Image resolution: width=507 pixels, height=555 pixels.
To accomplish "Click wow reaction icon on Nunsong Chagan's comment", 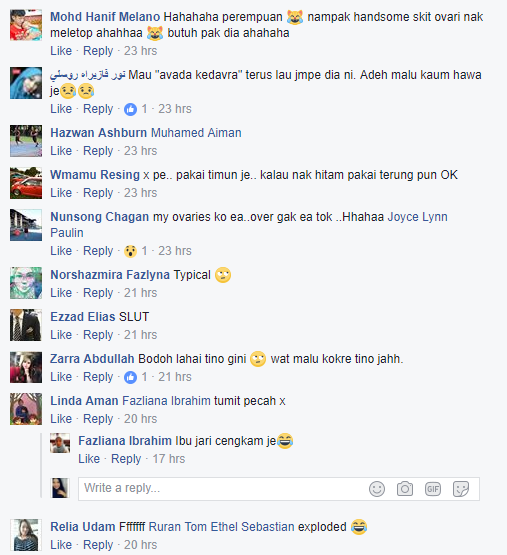I will click(130, 251).
